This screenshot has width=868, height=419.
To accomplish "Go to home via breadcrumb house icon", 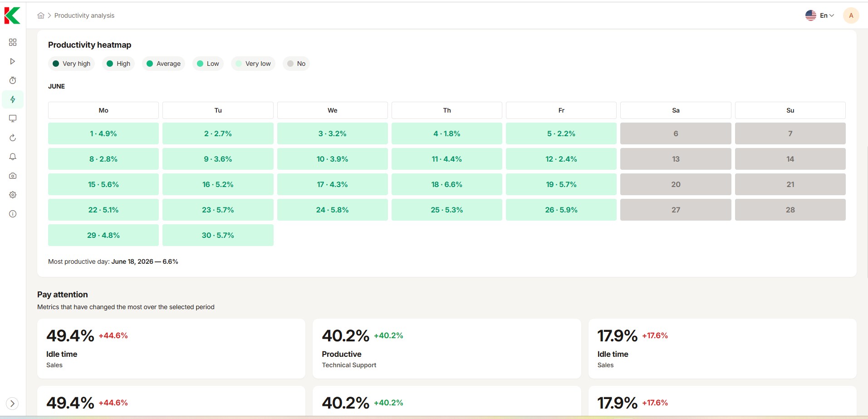I will (41, 15).
